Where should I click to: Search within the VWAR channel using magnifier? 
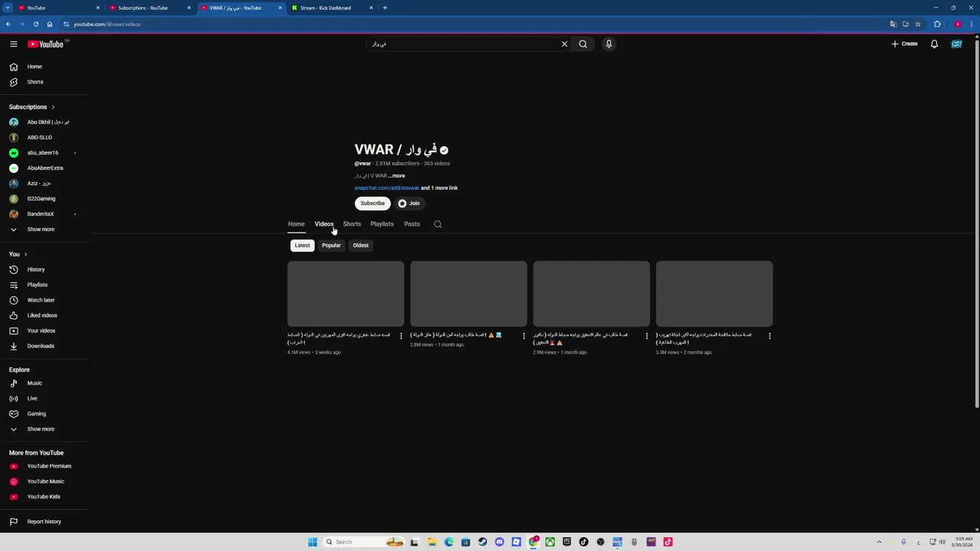(438, 224)
